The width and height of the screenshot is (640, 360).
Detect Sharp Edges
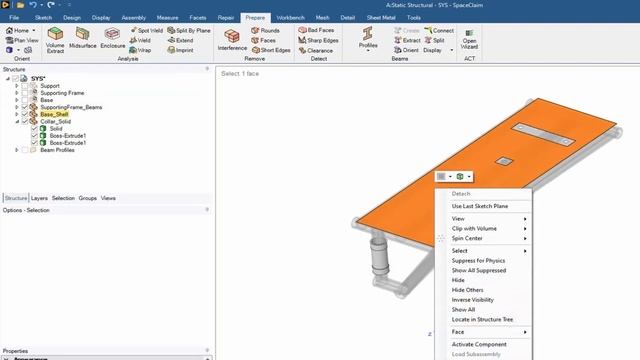(318, 40)
